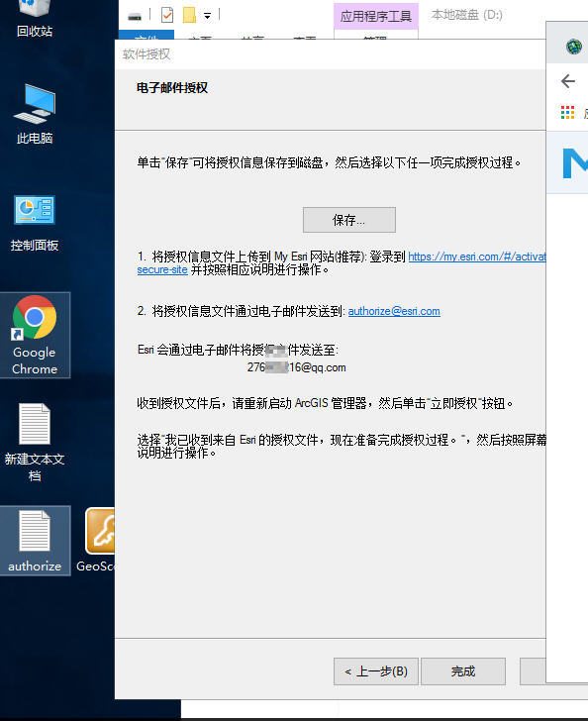Go back with 上一步(B) button
The width and height of the screenshot is (588, 721).
coord(375,671)
